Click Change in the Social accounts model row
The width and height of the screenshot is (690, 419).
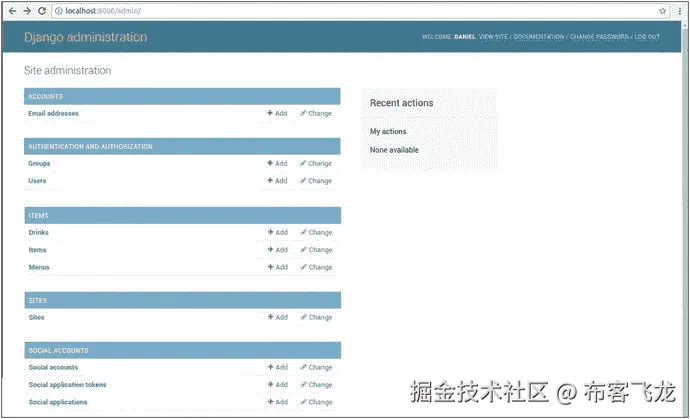click(316, 368)
